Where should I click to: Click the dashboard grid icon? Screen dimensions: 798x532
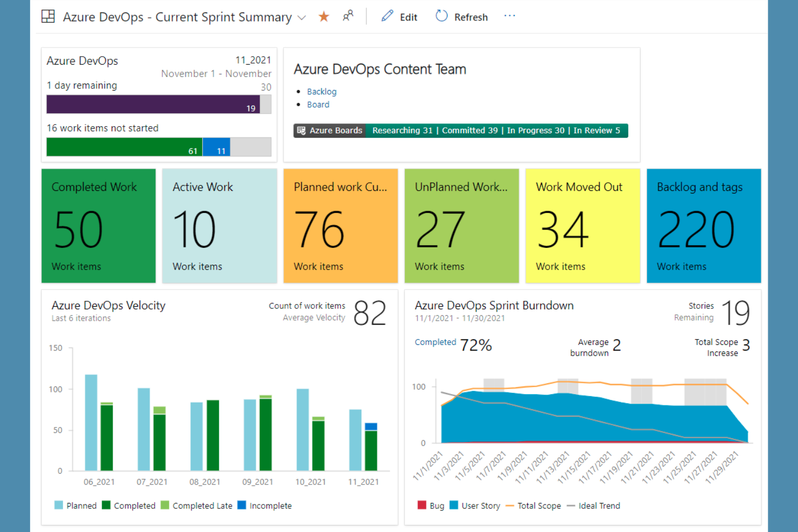coord(48,16)
